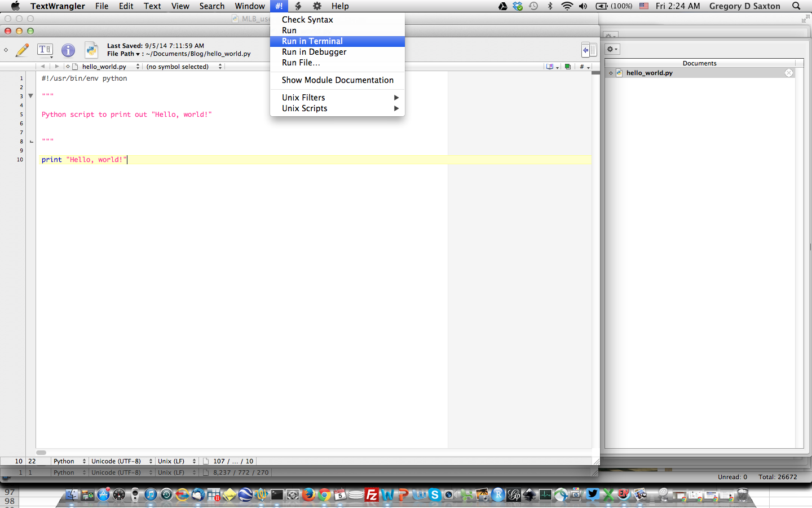Viewport: 812px width, 508px height.
Task: Open the View menu
Action: point(180,6)
